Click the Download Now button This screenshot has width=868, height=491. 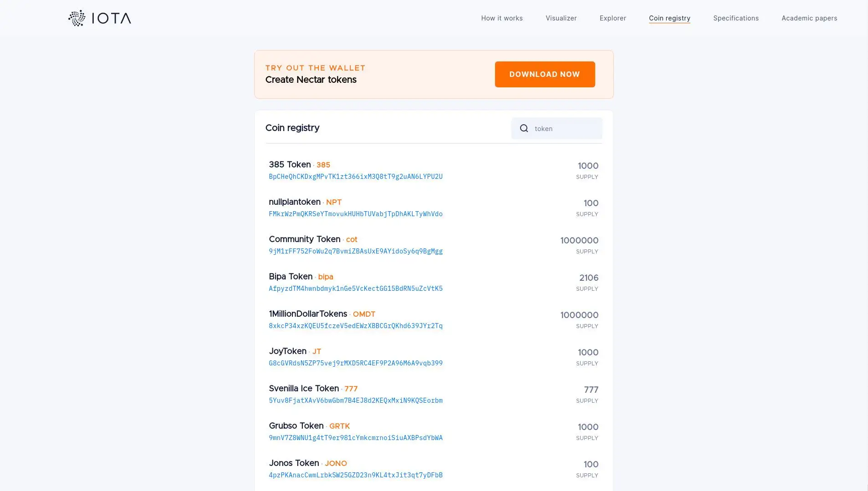tap(545, 74)
